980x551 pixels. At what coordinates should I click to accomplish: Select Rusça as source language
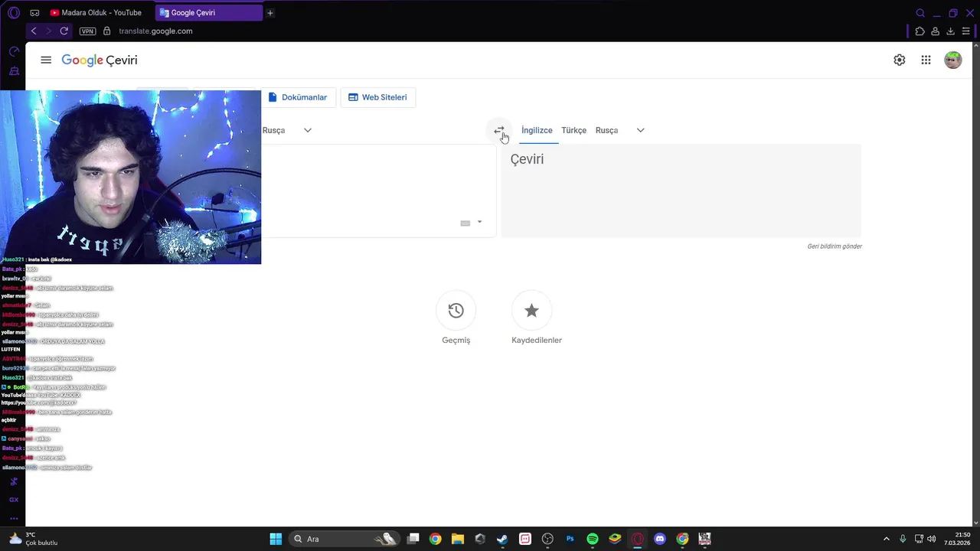(x=273, y=130)
